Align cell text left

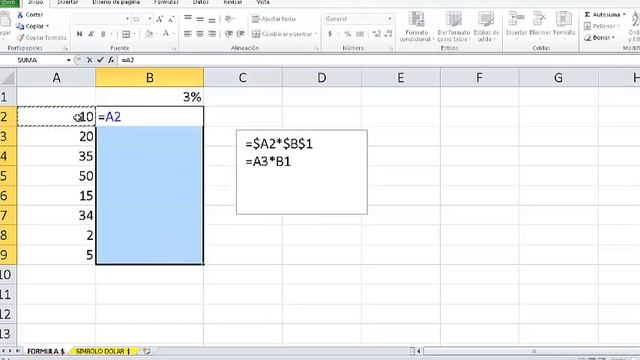point(188,34)
